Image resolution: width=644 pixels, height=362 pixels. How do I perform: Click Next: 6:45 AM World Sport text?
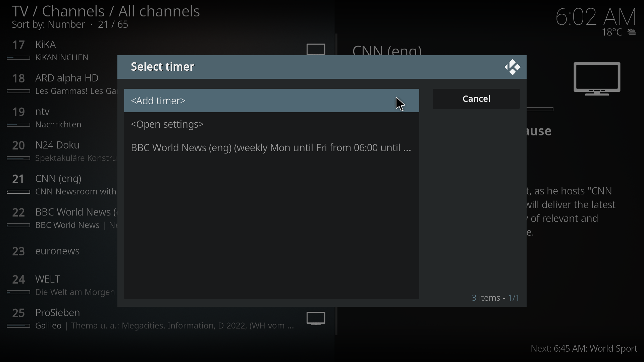click(584, 349)
